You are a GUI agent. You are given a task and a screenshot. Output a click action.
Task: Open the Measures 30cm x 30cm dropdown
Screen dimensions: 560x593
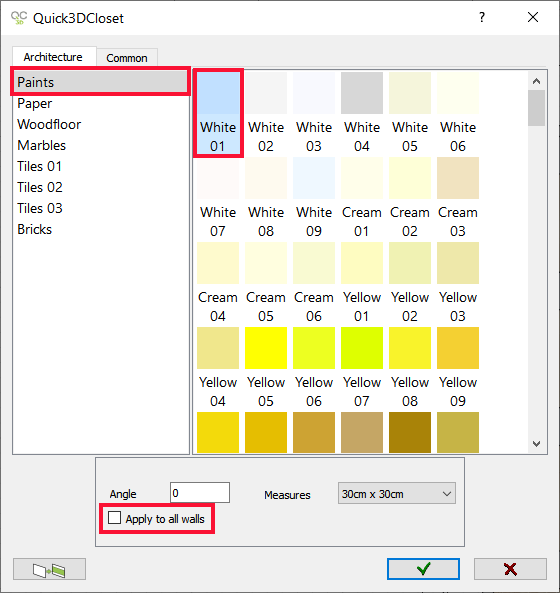pyautogui.click(x=397, y=493)
